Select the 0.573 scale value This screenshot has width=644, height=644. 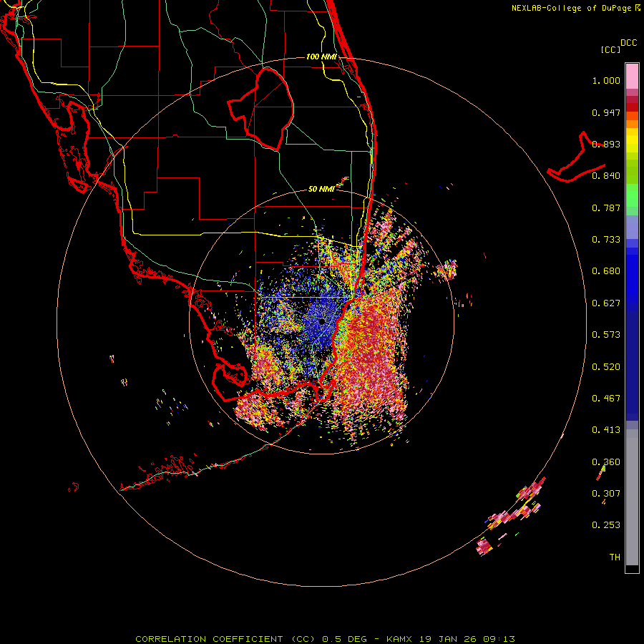(x=606, y=335)
